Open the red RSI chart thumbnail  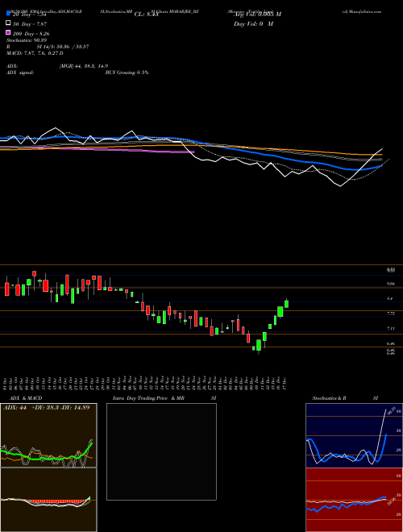(x=354, y=500)
